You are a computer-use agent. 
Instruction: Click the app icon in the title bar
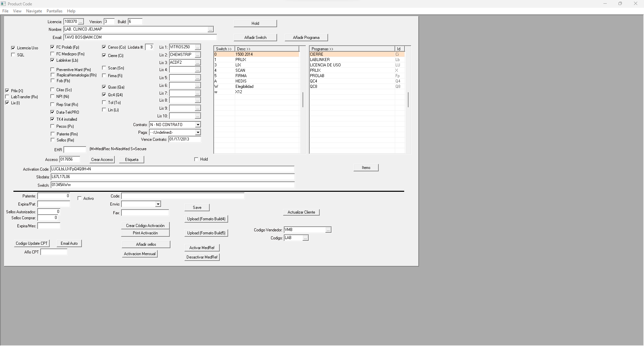pyautogui.click(x=3, y=4)
